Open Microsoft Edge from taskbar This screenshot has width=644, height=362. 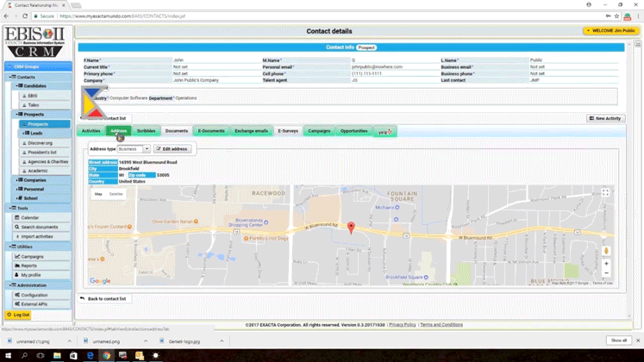[x=90, y=355]
